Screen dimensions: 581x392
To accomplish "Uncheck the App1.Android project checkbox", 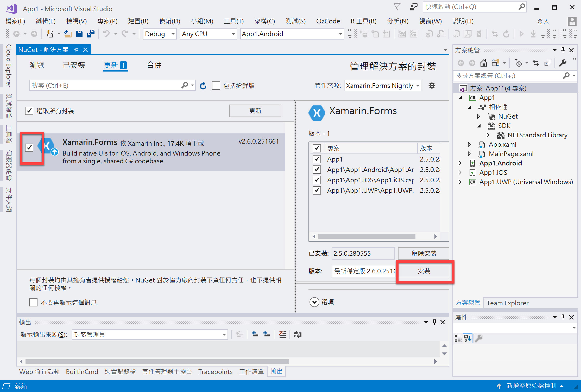I will (317, 170).
